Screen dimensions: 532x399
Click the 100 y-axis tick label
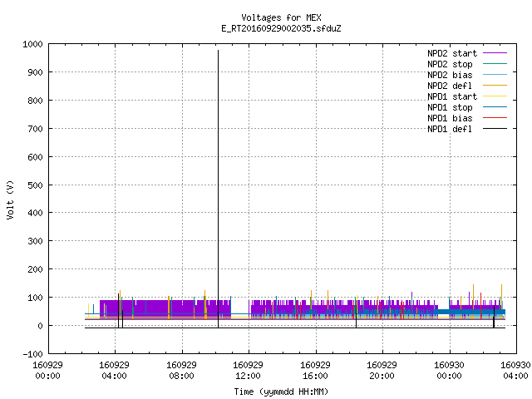pos(35,298)
